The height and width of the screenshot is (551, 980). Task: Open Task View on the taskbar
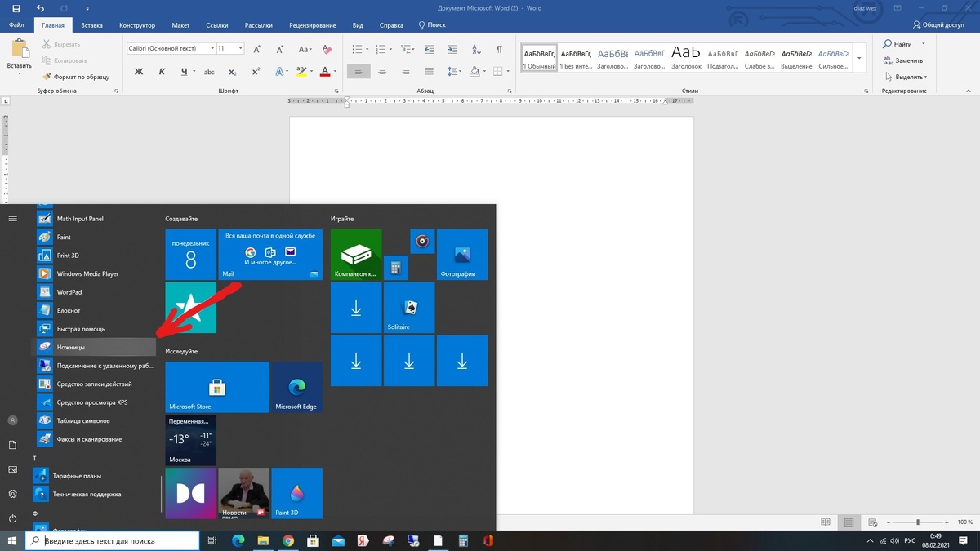[x=212, y=540]
